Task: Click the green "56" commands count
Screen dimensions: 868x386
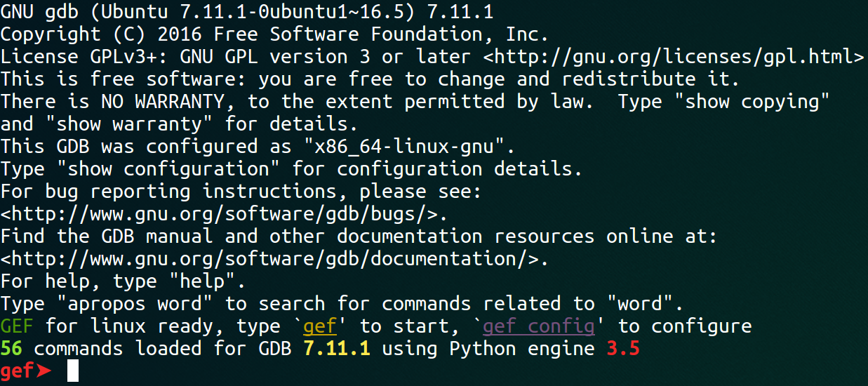Action: [x=11, y=349]
